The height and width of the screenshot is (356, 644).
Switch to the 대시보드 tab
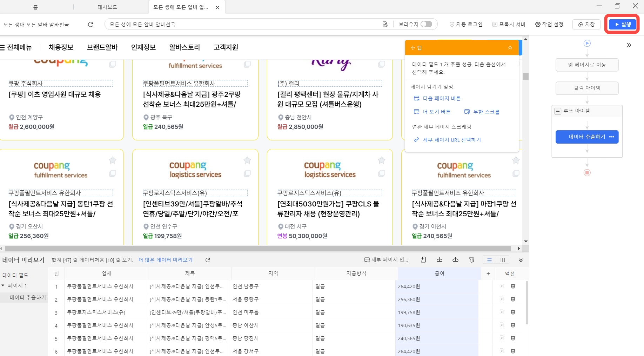[107, 7]
